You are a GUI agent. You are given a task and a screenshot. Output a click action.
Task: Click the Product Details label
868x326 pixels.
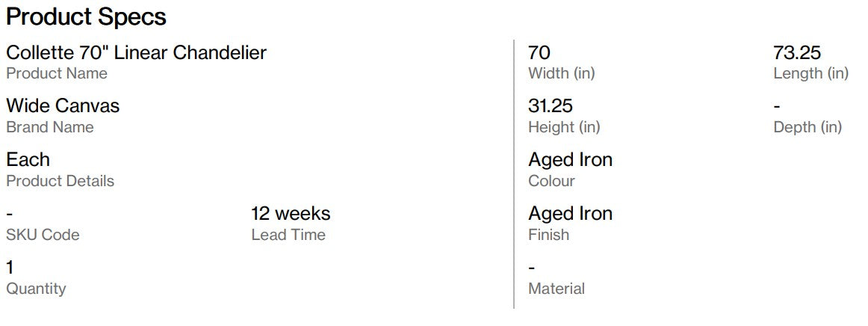60,181
